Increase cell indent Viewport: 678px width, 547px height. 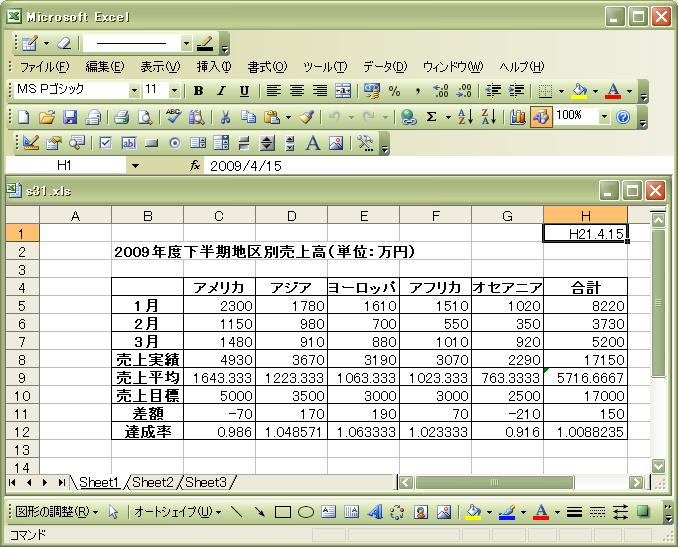[x=516, y=91]
